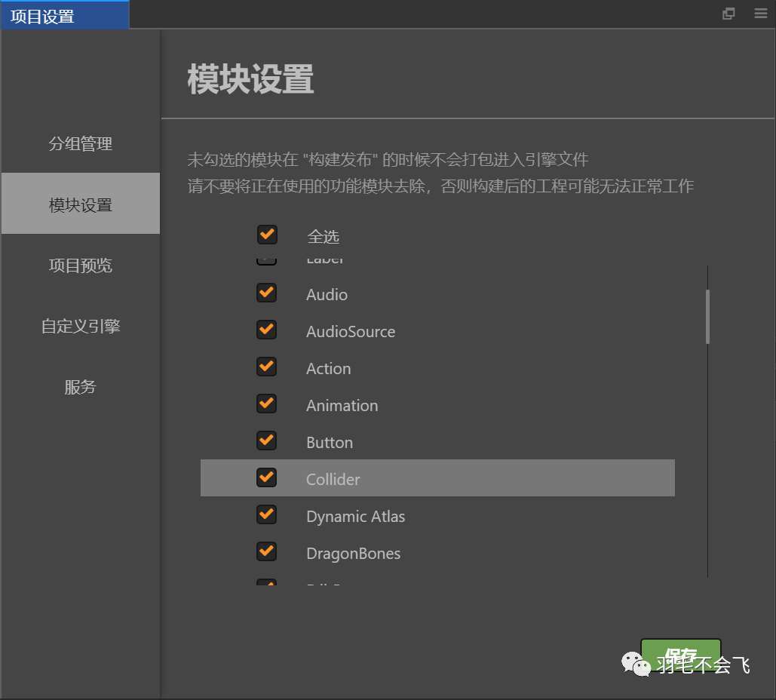Screen dimensions: 776x700
Task: Toggle the DragonBones module checkbox
Action: [267, 551]
